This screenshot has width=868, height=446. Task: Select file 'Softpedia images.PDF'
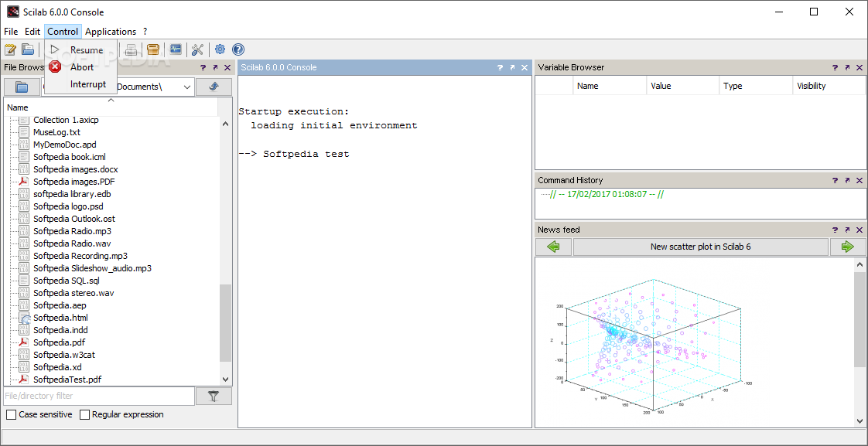click(74, 182)
